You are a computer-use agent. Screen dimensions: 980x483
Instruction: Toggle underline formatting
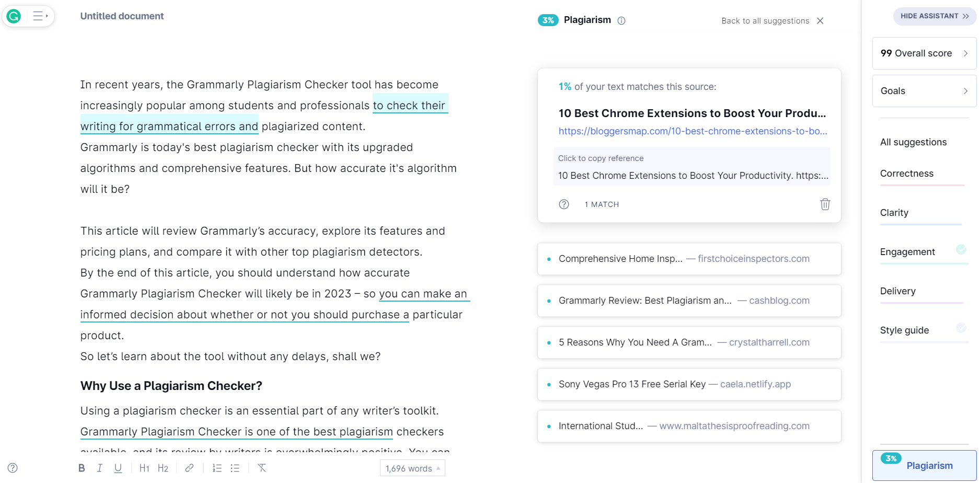[x=118, y=468]
